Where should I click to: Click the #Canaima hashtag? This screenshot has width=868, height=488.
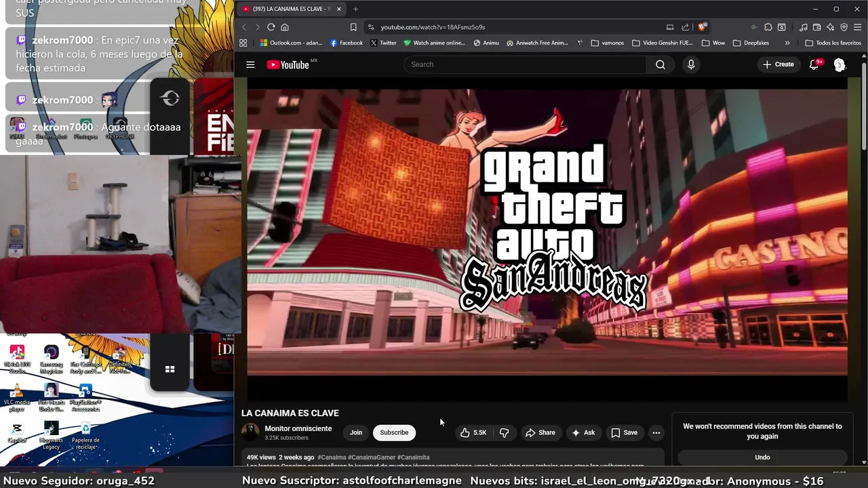(x=332, y=457)
